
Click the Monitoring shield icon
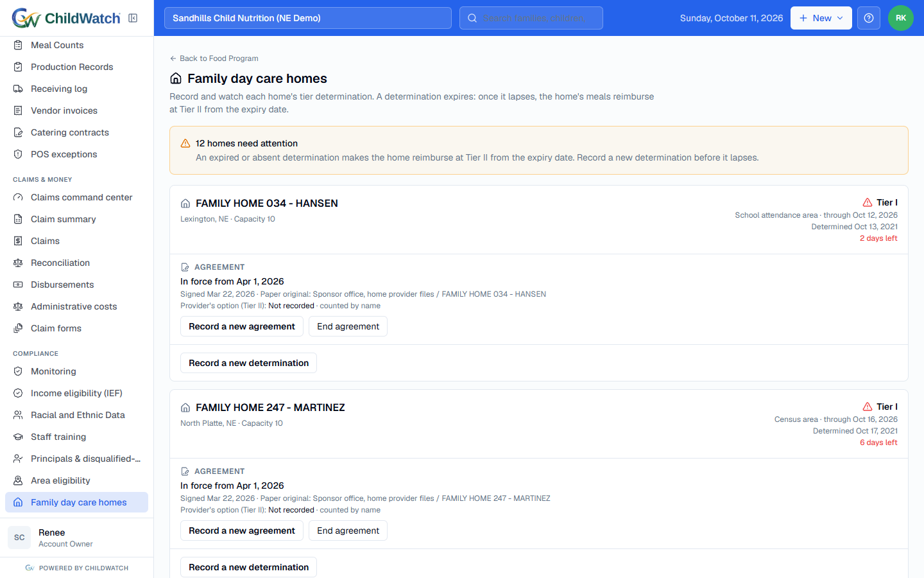[x=18, y=371]
